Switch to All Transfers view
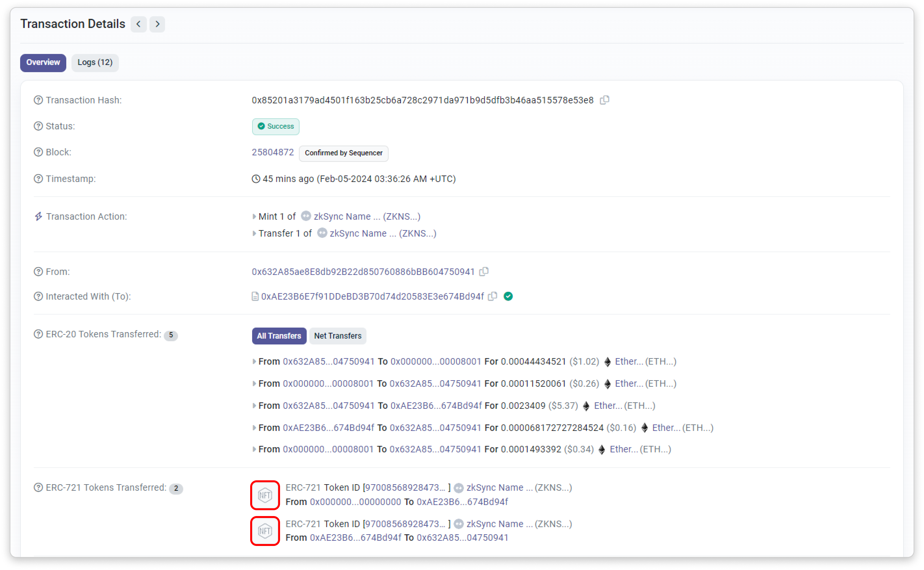Image resolution: width=924 pixels, height=570 pixels. pos(279,336)
